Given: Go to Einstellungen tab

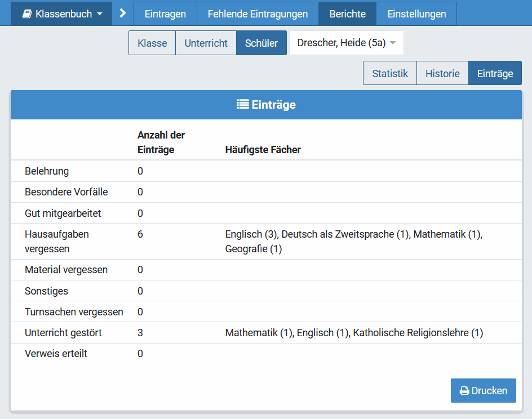Looking at the screenshot, I should (416, 14).
